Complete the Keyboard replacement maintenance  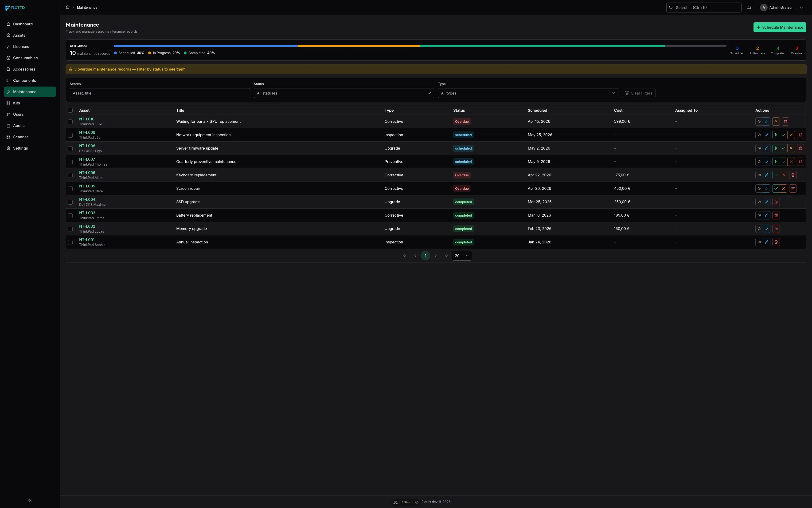pos(776,175)
